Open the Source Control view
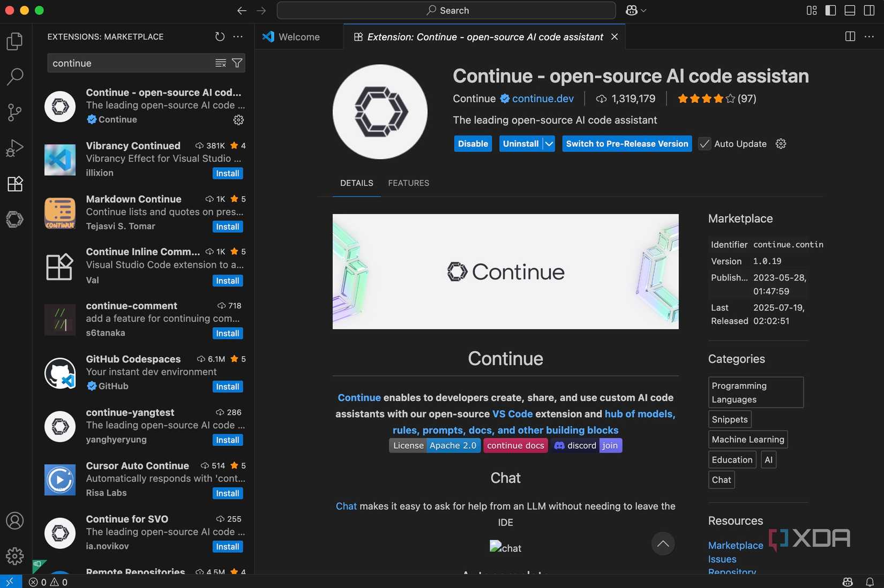The image size is (884, 588). [14, 112]
